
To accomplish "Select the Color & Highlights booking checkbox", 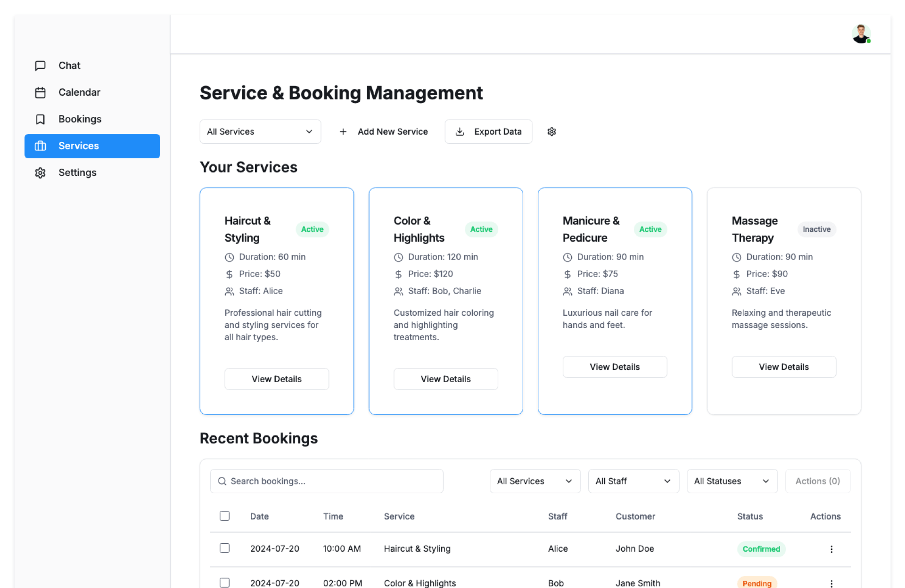I will (x=224, y=583).
